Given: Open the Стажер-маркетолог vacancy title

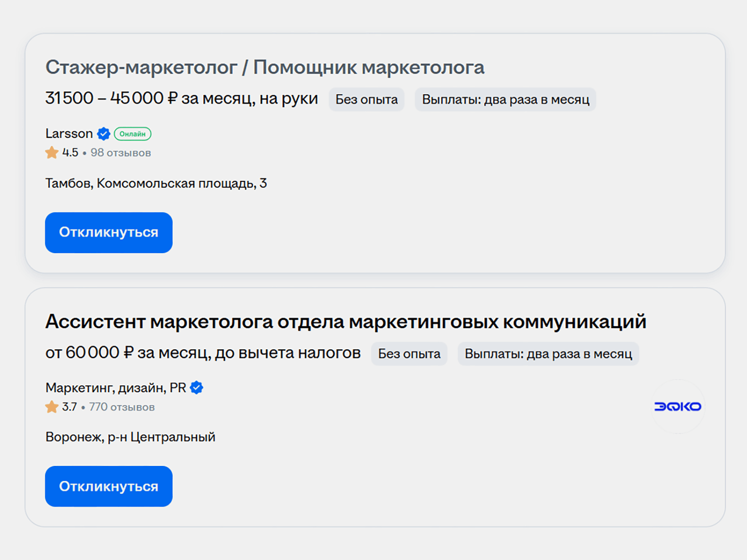Looking at the screenshot, I should [265, 67].
